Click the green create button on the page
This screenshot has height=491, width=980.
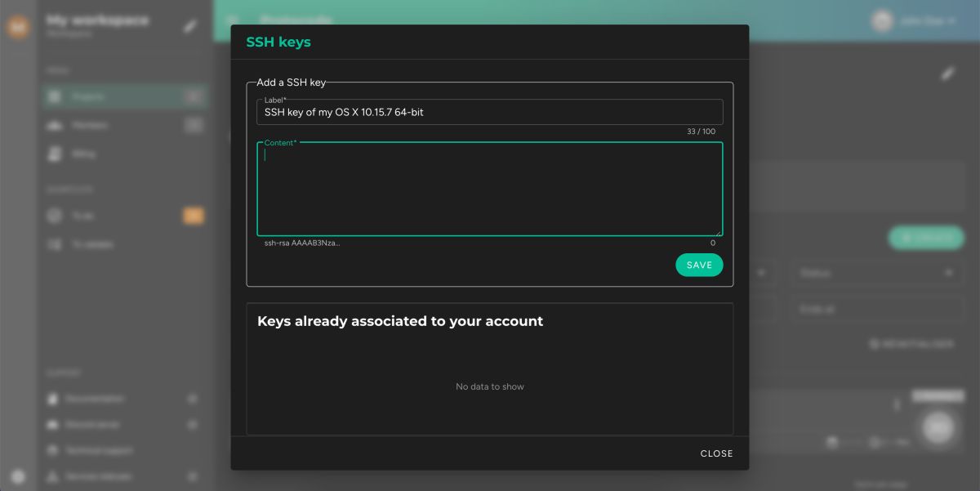(925, 238)
